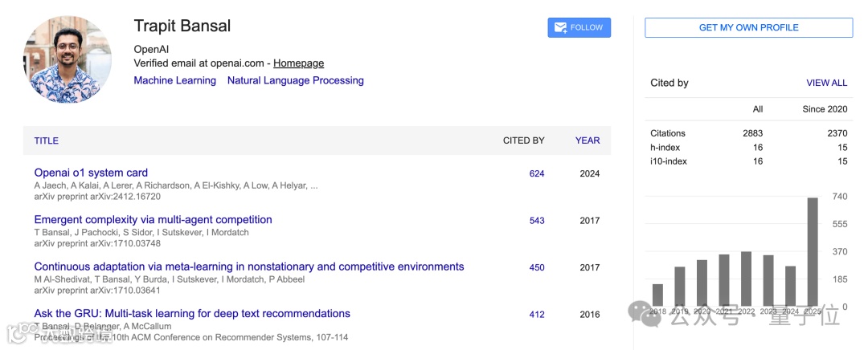The height and width of the screenshot is (350, 868).
Task: Select the Natural Language Processing tag
Action: 295,80
